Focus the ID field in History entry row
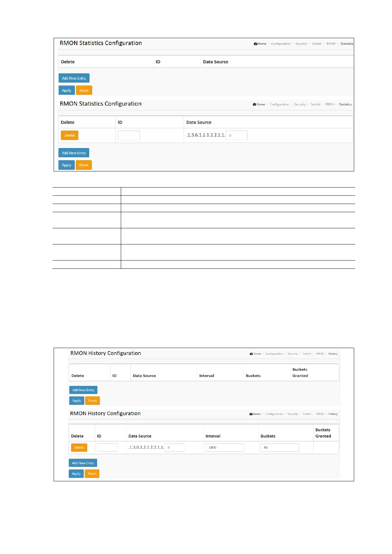 (x=107, y=448)
